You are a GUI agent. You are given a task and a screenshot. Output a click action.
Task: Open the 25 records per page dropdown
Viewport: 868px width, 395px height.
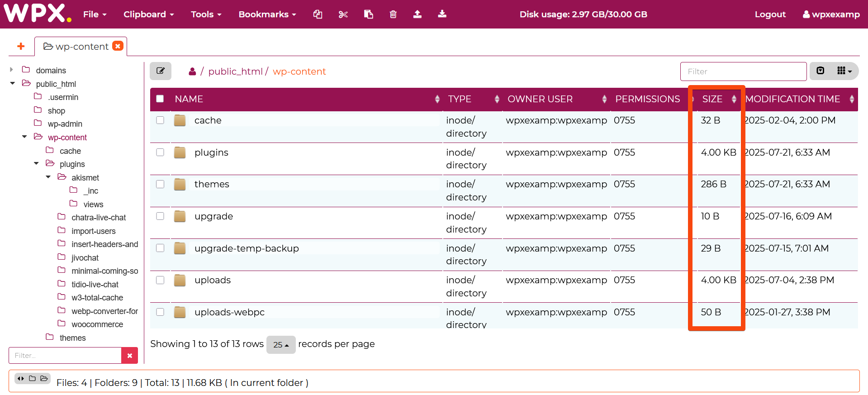[281, 345]
